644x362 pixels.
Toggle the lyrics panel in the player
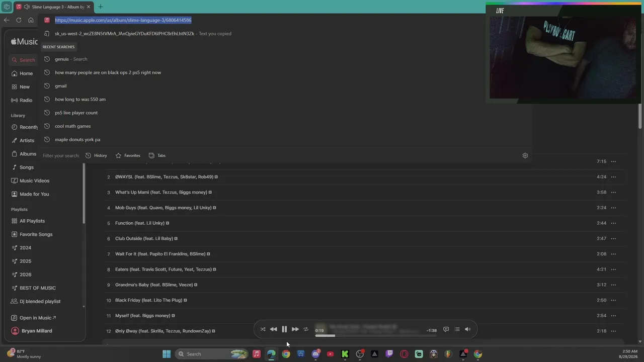click(446, 329)
